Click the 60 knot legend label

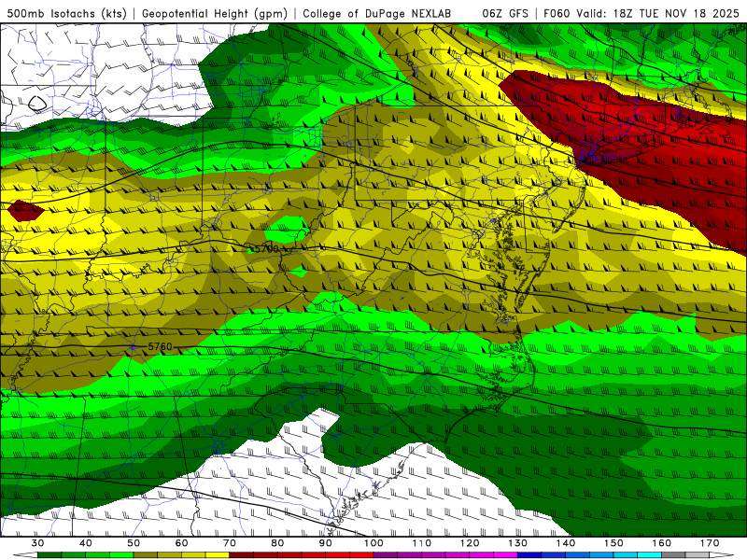coord(181,543)
